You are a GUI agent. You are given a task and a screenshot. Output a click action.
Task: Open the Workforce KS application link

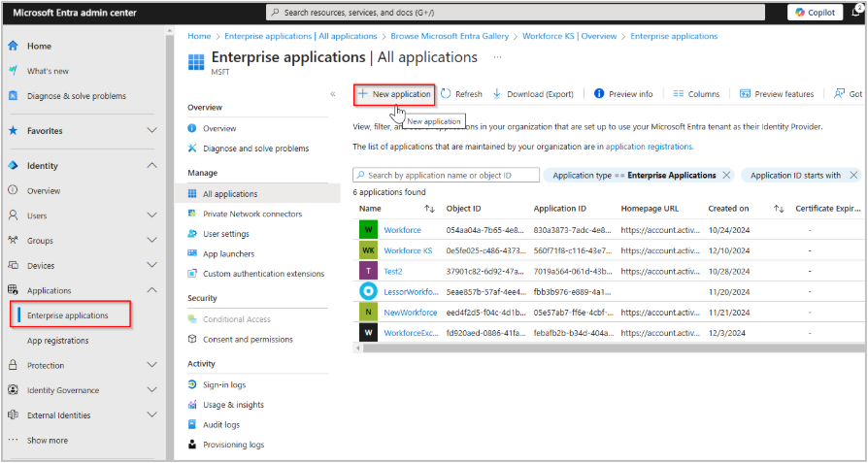coord(408,250)
